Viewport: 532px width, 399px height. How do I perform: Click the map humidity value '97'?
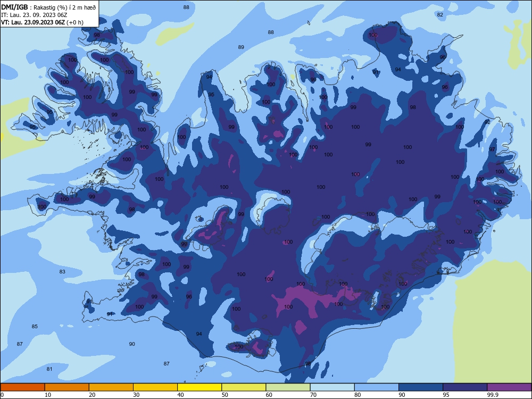[x=492, y=149]
